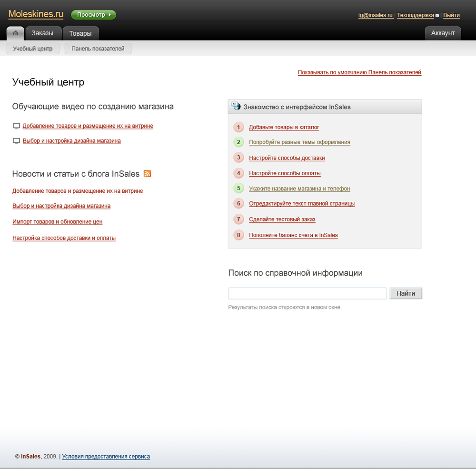Click green step number 5 circle
476x469 pixels.
238,189
